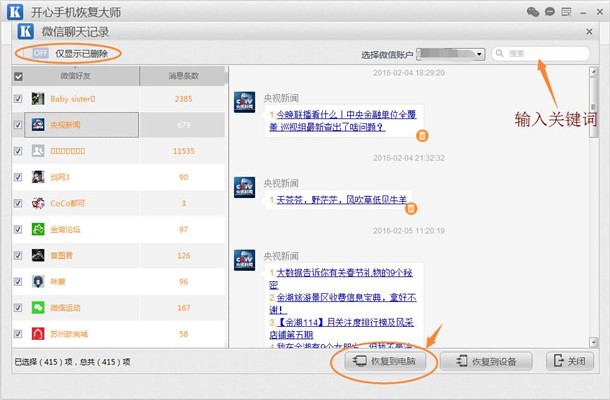Select the 微信运动 contact name
This screenshot has width=610, height=400.
(x=65, y=308)
